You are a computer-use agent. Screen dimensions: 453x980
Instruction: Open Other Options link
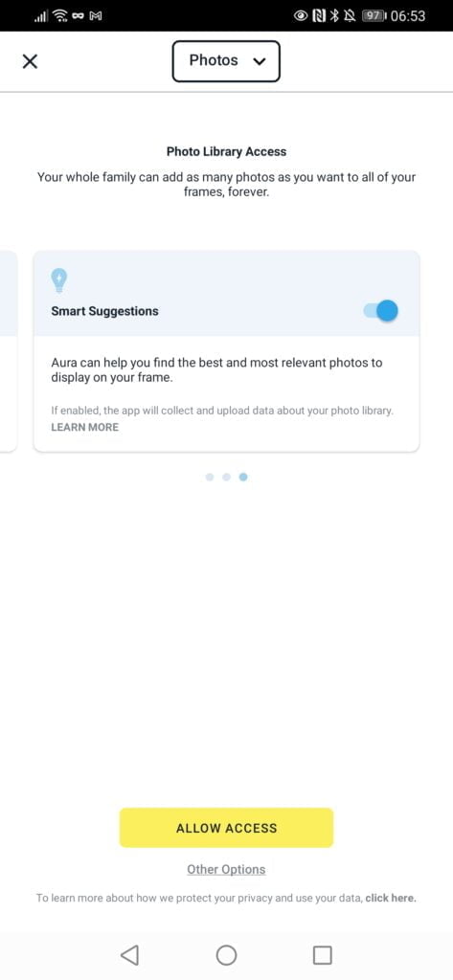tap(226, 869)
